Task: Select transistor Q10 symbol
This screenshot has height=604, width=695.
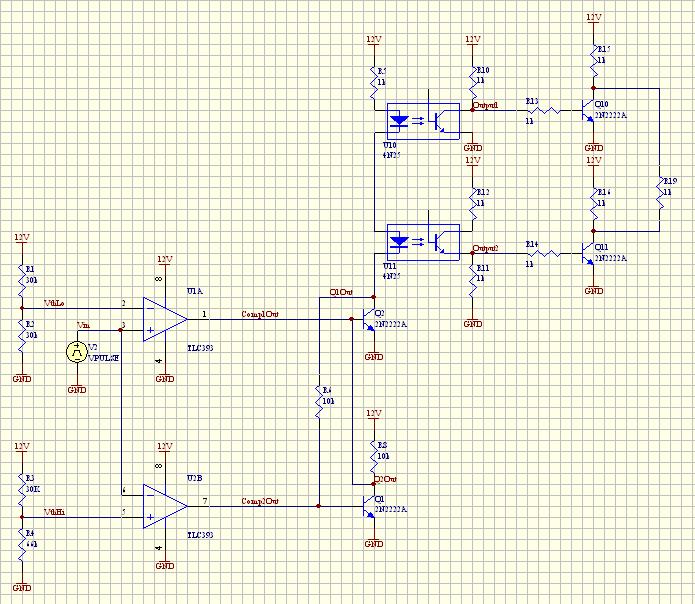Action: (588, 110)
